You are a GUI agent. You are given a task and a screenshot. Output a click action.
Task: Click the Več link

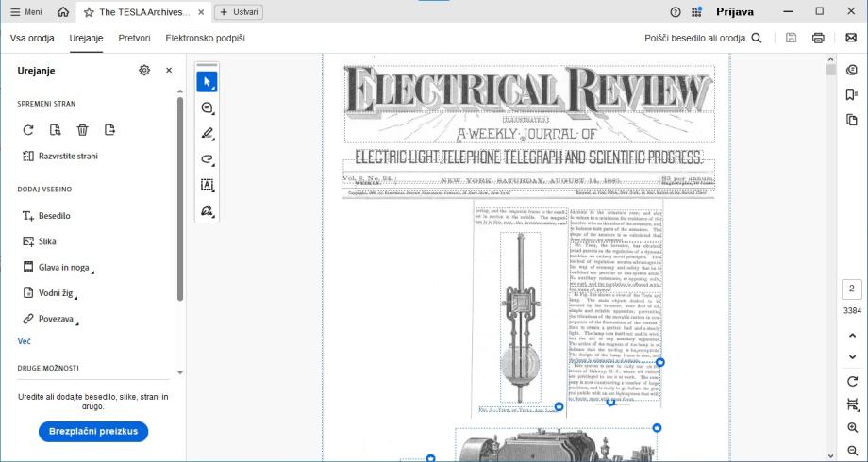tap(24, 341)
